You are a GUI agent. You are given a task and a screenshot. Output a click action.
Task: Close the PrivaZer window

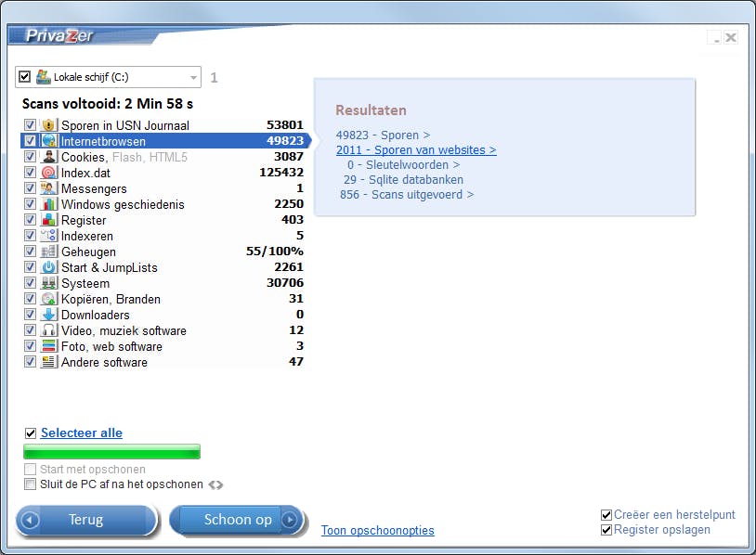point(731,37)
